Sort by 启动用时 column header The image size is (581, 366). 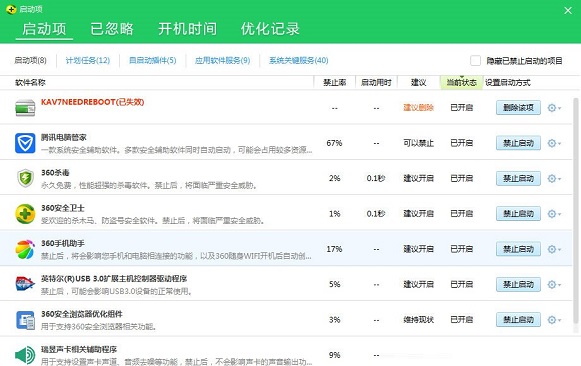coord(376,83)
